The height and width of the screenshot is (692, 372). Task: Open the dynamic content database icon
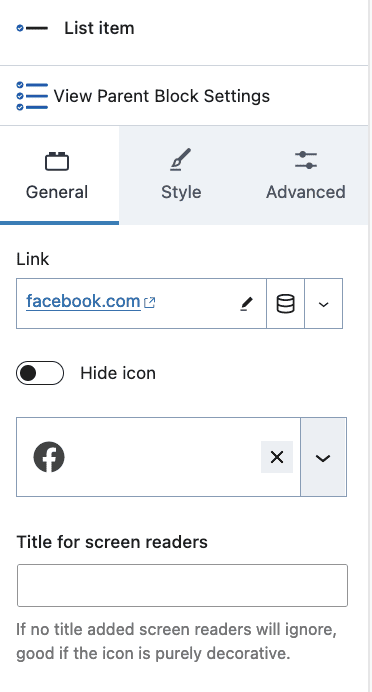(x=286, y=304)
